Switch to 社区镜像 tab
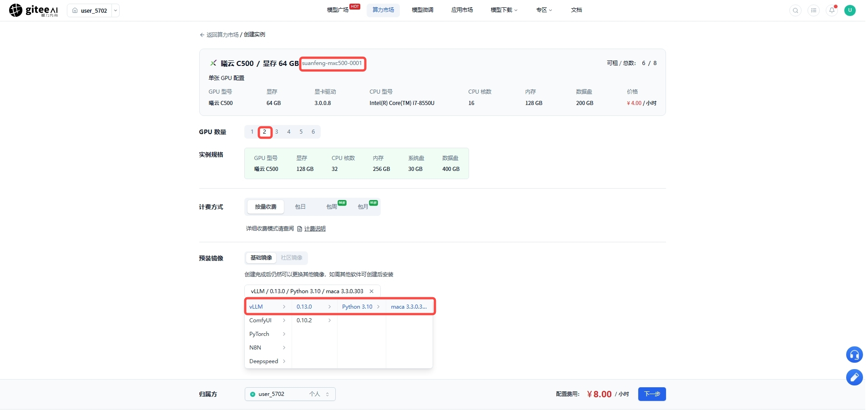The width and height of the screenshot is (868, 415). tap(292, 258)
